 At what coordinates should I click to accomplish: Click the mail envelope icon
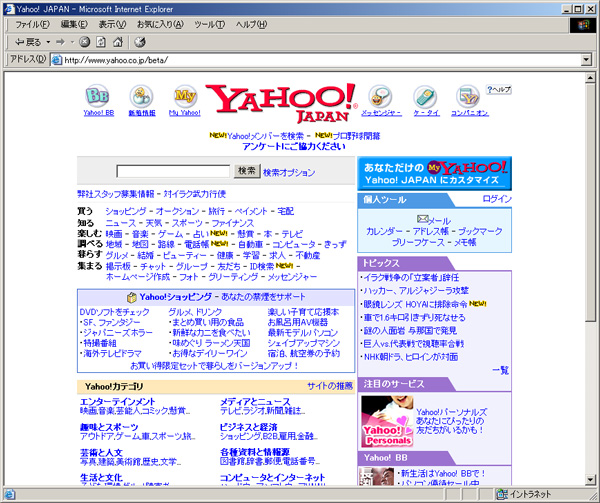click(422, 219)
